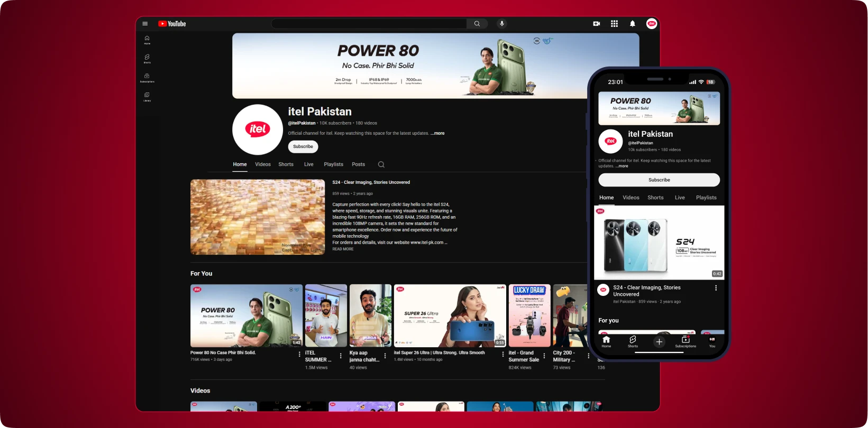Expand channel description with desktop more link

(x=437, y=133)
